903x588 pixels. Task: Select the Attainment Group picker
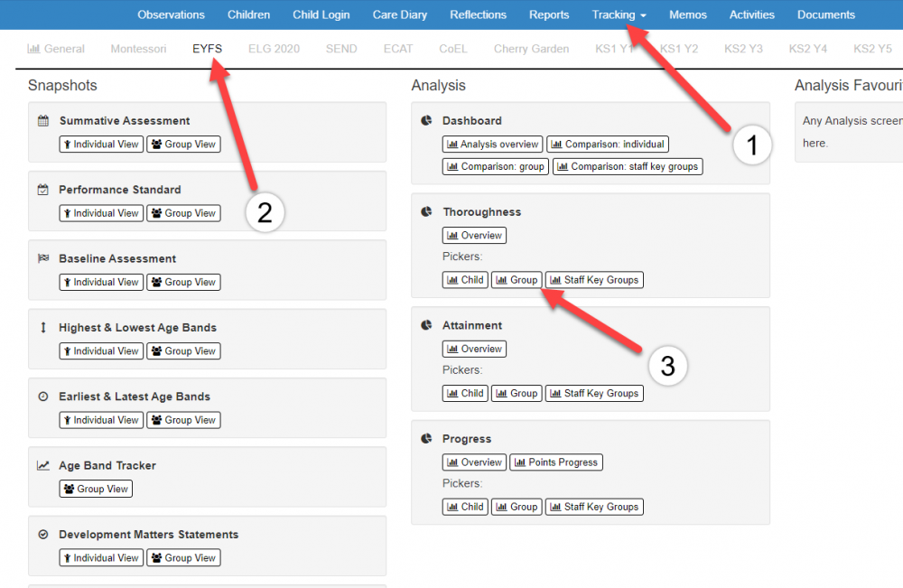click(x=517, y=393)
